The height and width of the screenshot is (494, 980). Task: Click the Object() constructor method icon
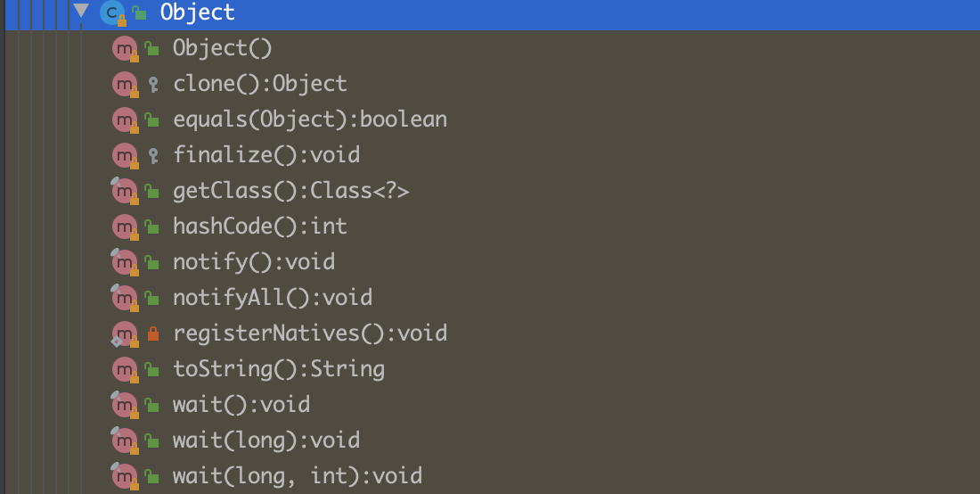[124, 49]
